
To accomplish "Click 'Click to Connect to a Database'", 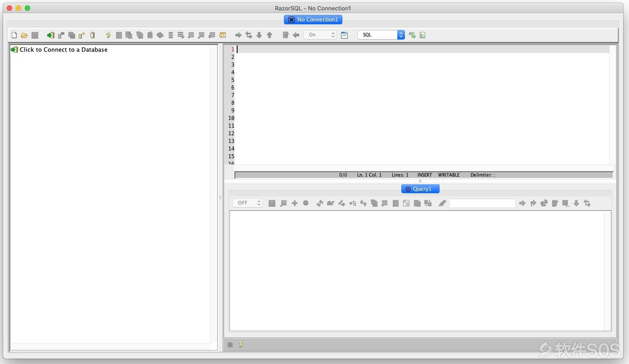I will tap(63, 49).
